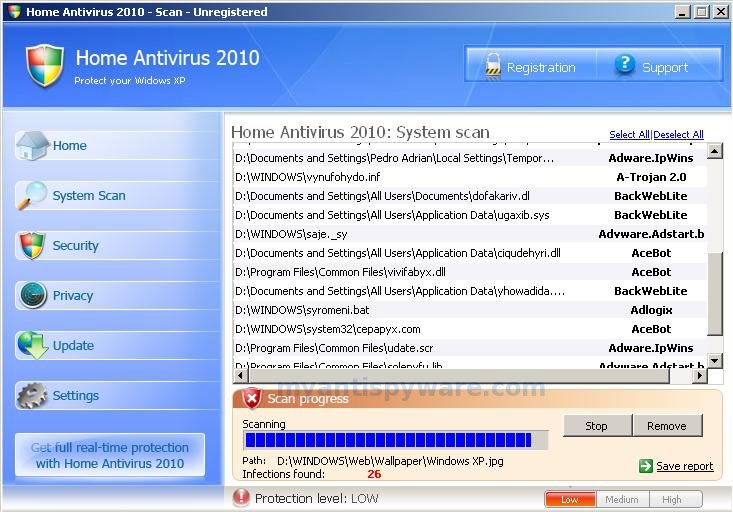Screen dimensions: 733x512
Task: Click the title bar shield application icon
Action: click(x=14, y=11)
